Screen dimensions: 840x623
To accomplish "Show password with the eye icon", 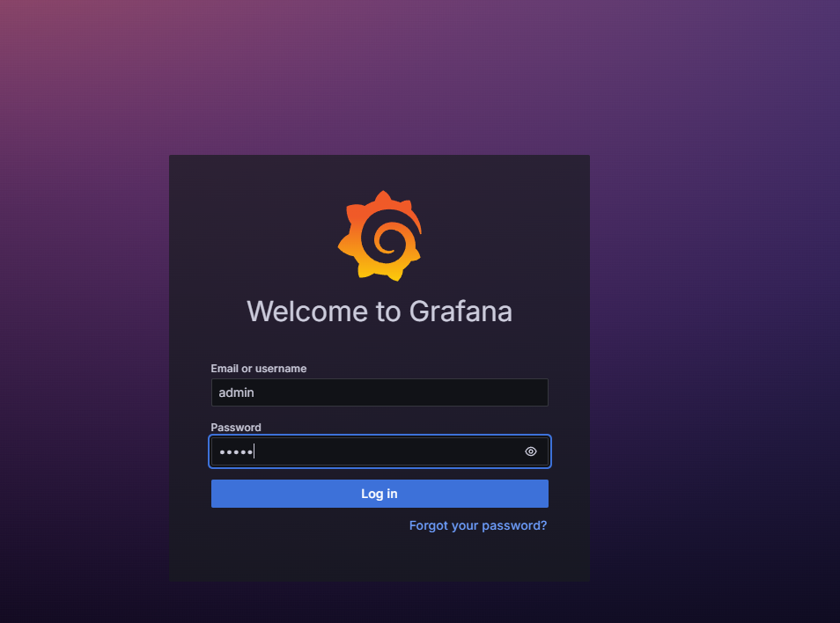I will 530,451.
